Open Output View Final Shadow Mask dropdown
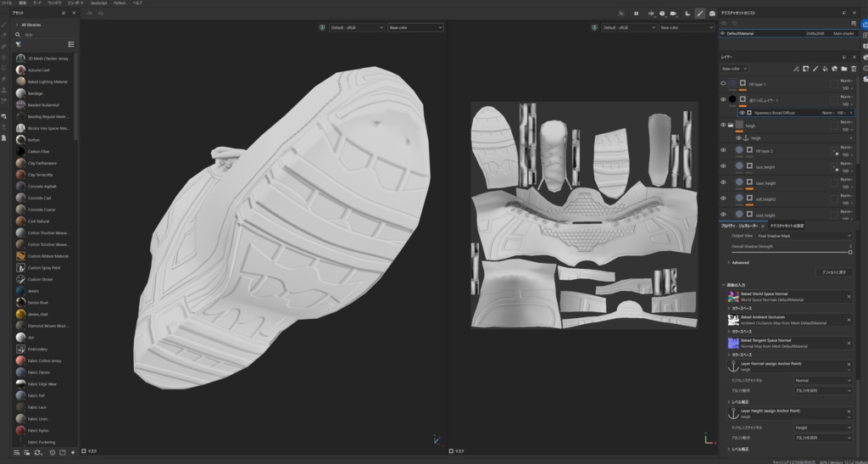This screenshot has width=868, height=464. click(x=804, y=236)
